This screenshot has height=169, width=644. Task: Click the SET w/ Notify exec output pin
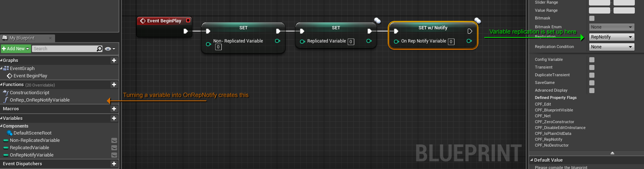click(470, 31)
